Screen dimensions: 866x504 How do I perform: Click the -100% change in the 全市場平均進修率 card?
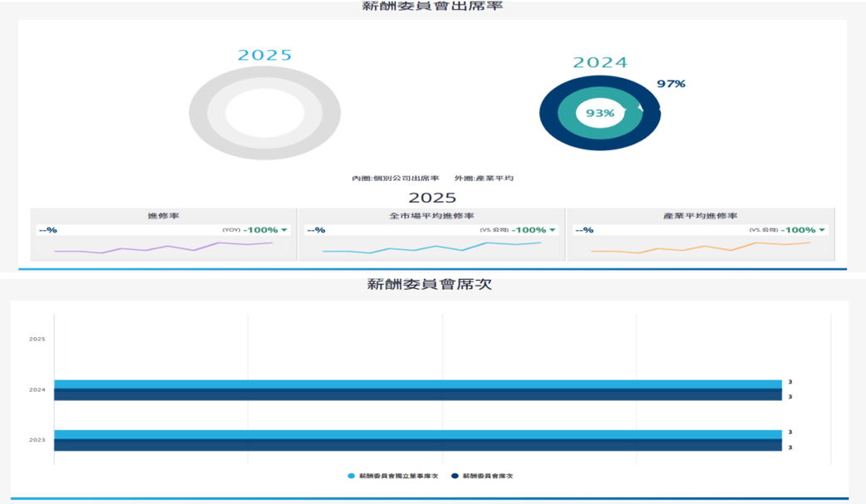529,230
